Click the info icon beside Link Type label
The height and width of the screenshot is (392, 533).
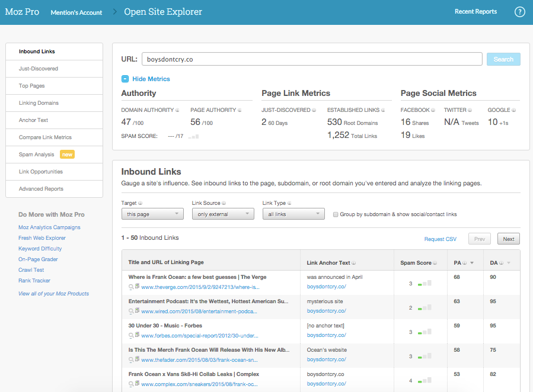[289, 203]
